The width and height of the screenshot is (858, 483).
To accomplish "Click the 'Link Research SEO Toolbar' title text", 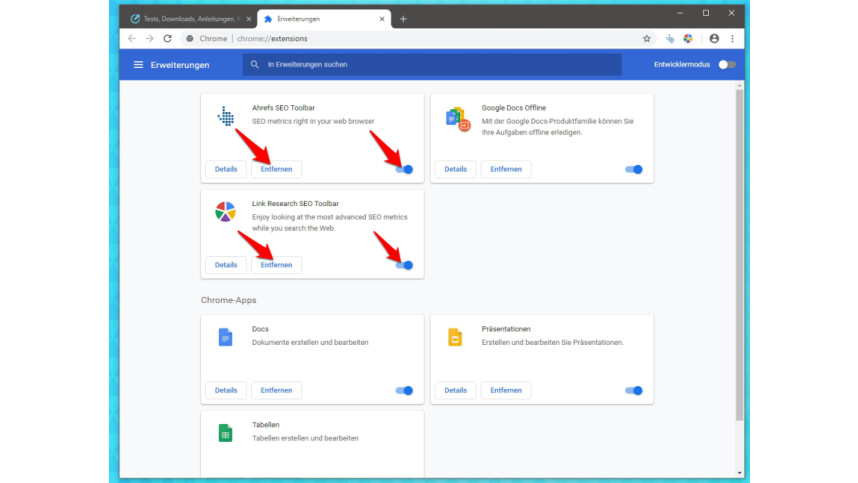I will pos(295,203).
